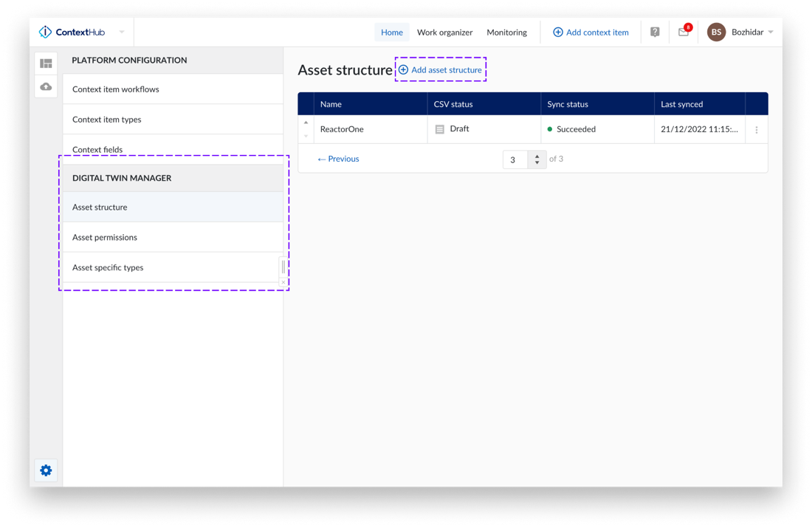Image resolution: width=812 pixels, height=528 pixels.
Task: Open the ReactorOne row three-dot menu
Action: [757, 130]
